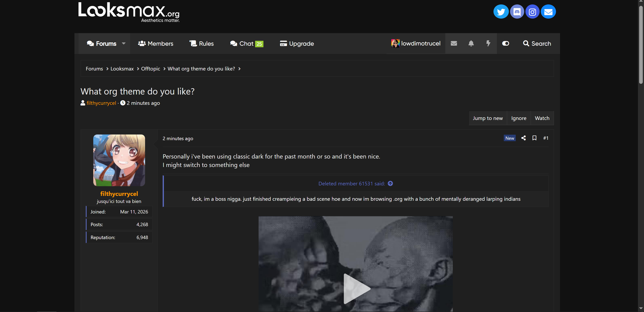644x312 pixels.
Task: Open the Discord social link icon
Action: click(x=517, y=12)
